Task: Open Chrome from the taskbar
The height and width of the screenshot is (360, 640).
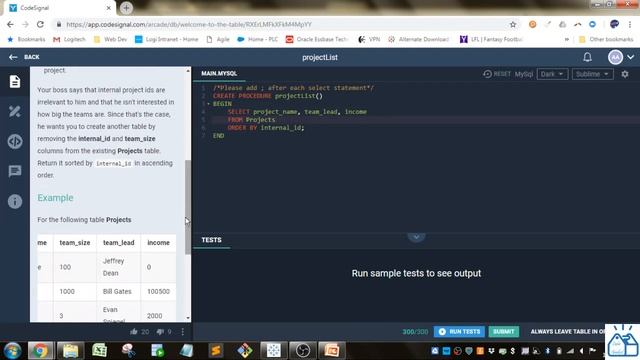Action: coord(40,351)
